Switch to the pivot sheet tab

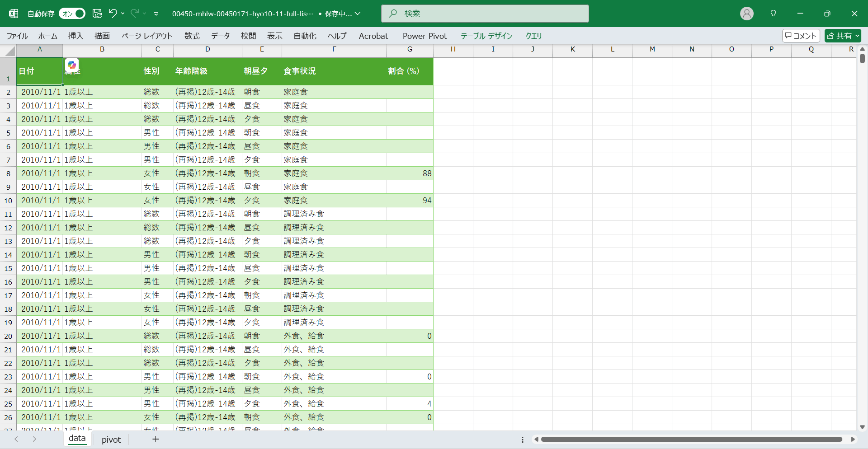(x=111, y=440)
